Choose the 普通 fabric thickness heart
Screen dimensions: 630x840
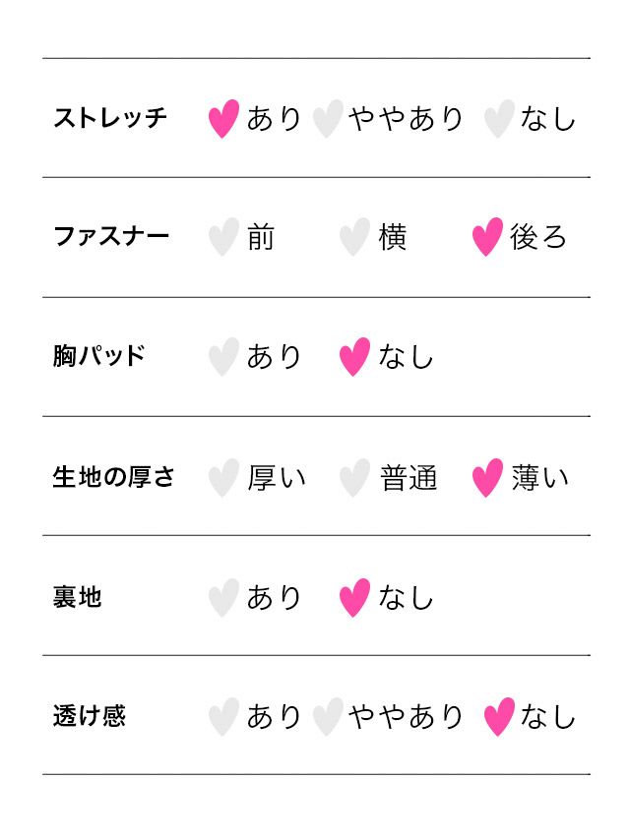(x=354, y=478)
